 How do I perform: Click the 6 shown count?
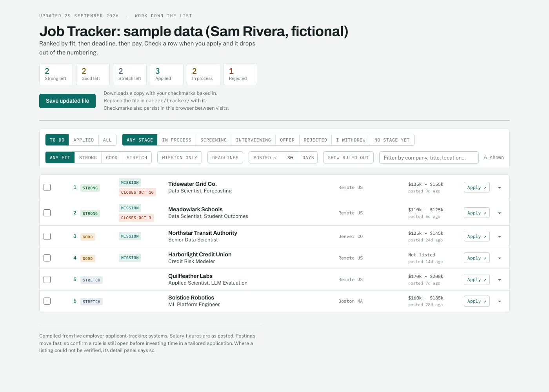click(x=494, y=158)
